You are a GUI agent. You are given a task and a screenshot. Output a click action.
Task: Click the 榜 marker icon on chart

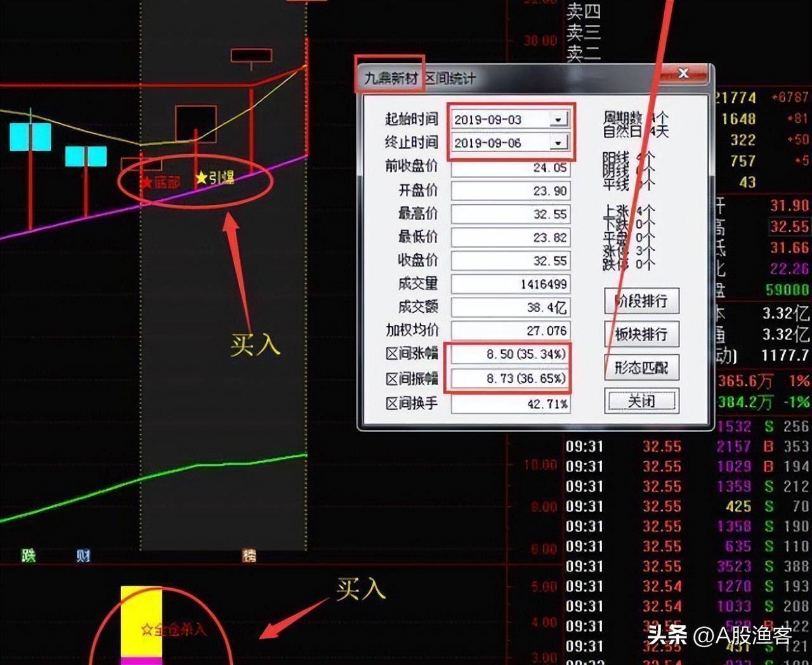point(249,556)
